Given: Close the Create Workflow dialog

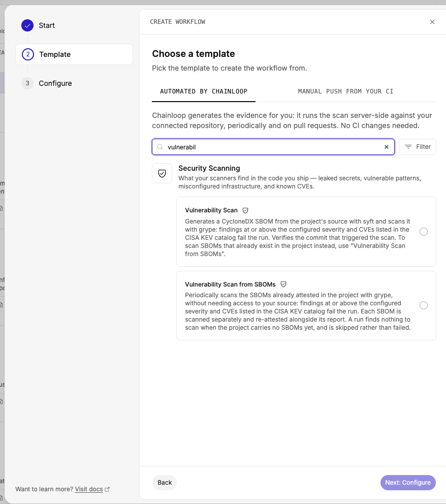Looking at the screenshot, I should point(432,22).
